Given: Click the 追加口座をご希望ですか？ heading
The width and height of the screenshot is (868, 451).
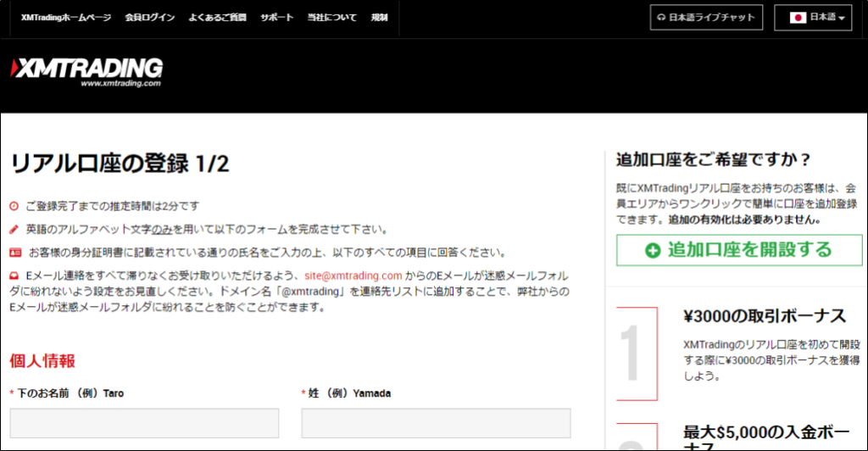Looking at the screenshot, I should pyautogui.click(x=714, y=160).
